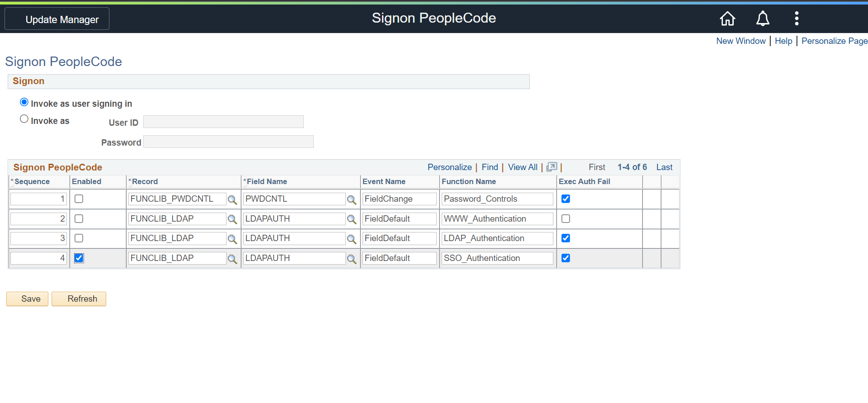This screenshot has width=868, height=403.
Task: Click the Update Manager button
Action: pyautogui.click(x=57, y=19)
